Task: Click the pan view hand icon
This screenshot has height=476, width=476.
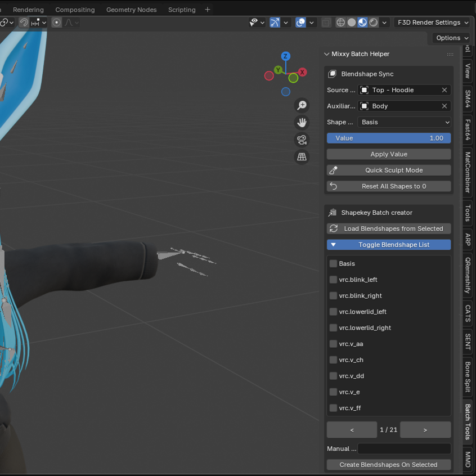Action: click(x=302, y=122)
